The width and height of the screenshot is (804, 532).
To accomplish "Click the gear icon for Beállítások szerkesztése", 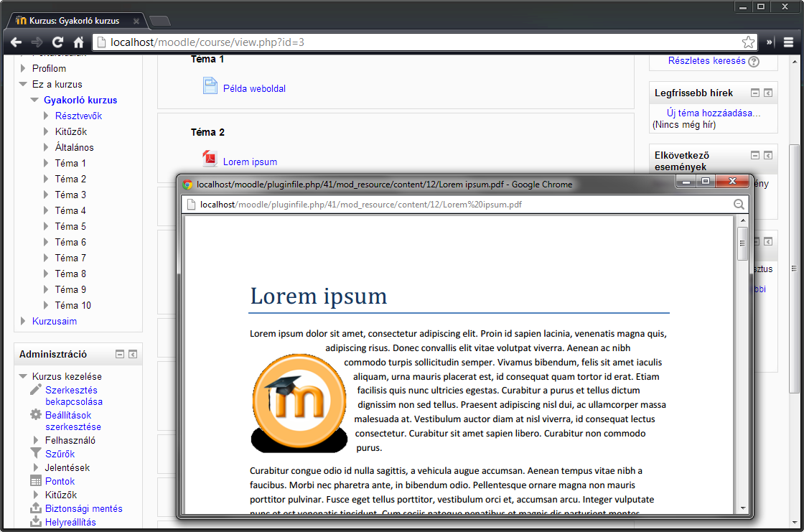I will click(x=35, y=414).
